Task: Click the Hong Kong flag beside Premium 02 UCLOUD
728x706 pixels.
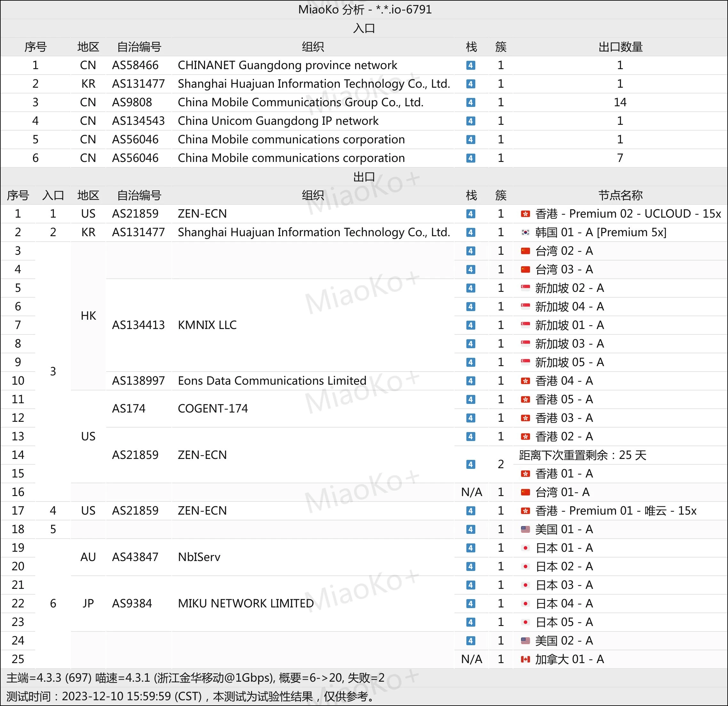Action: (525, 214)
